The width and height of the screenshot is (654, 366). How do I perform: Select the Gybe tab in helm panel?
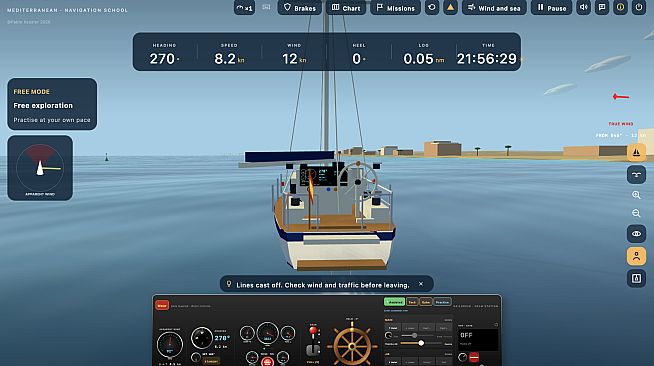click(425, 302)
